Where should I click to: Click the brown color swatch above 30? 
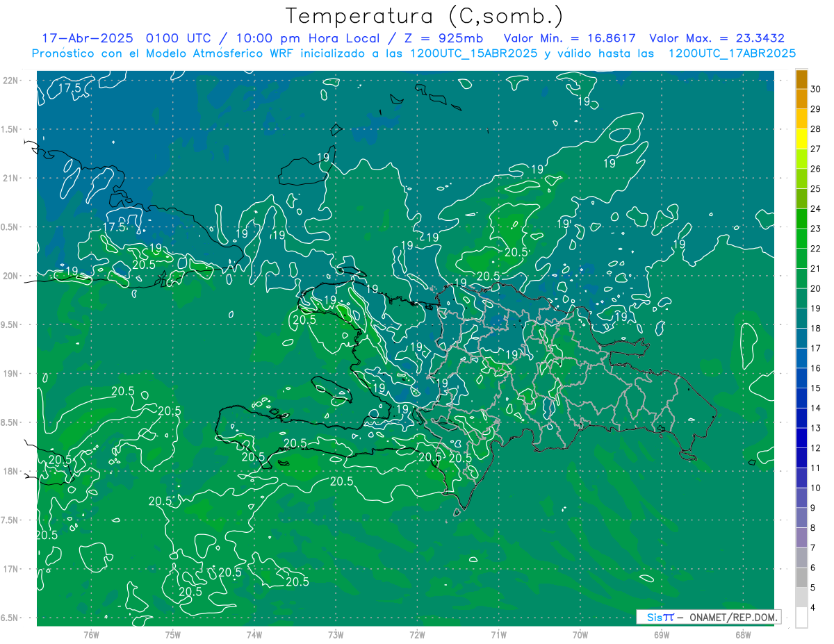pyautogui.click(x=801, y=80)
